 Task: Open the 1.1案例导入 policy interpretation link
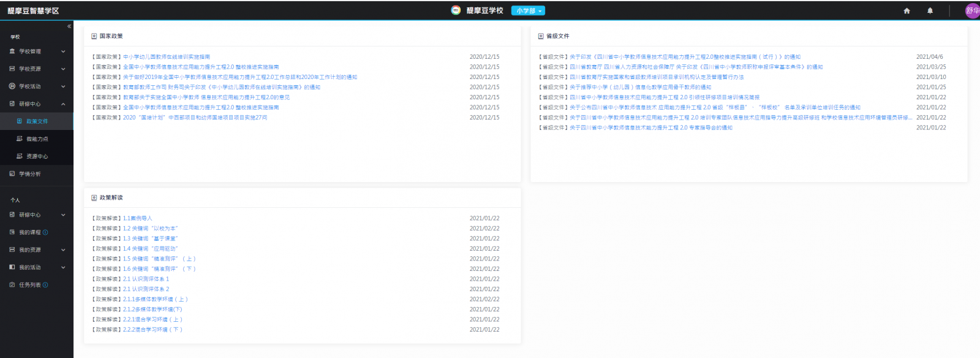point(137,218)
